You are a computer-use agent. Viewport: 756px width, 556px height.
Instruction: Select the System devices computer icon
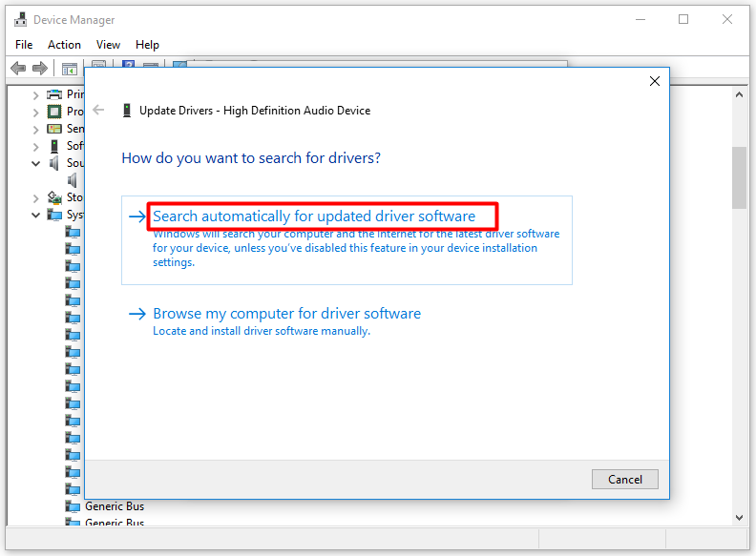54,215
